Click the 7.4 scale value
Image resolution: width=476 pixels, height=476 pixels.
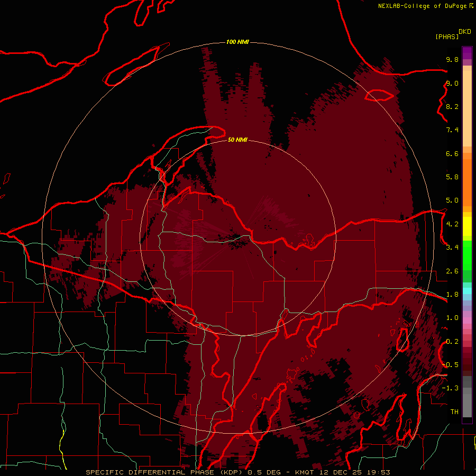[452, 130]
